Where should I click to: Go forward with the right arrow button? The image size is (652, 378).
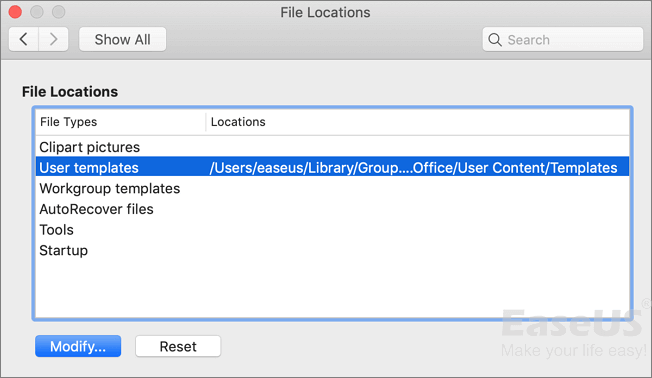(54, 40)
